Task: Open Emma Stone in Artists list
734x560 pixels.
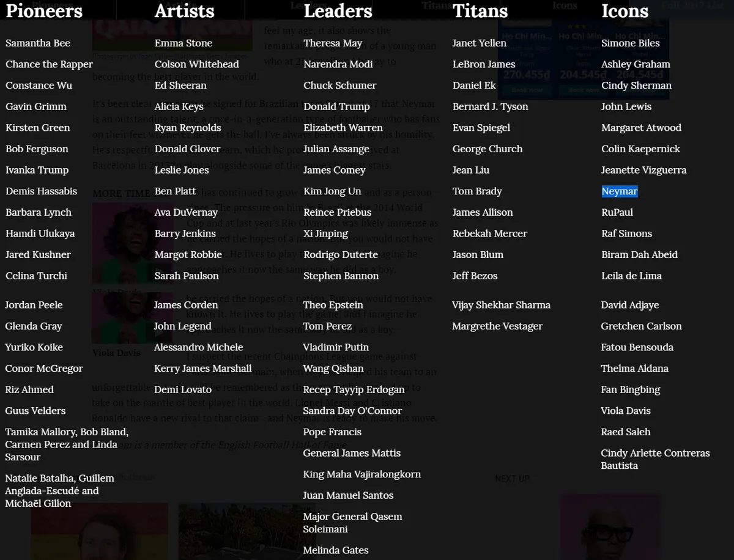Action: pyautogui.click(x=183, y=43)
